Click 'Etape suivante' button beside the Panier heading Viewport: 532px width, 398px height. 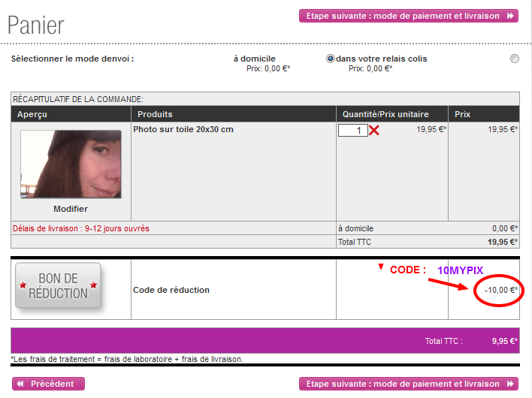point(408,16)
